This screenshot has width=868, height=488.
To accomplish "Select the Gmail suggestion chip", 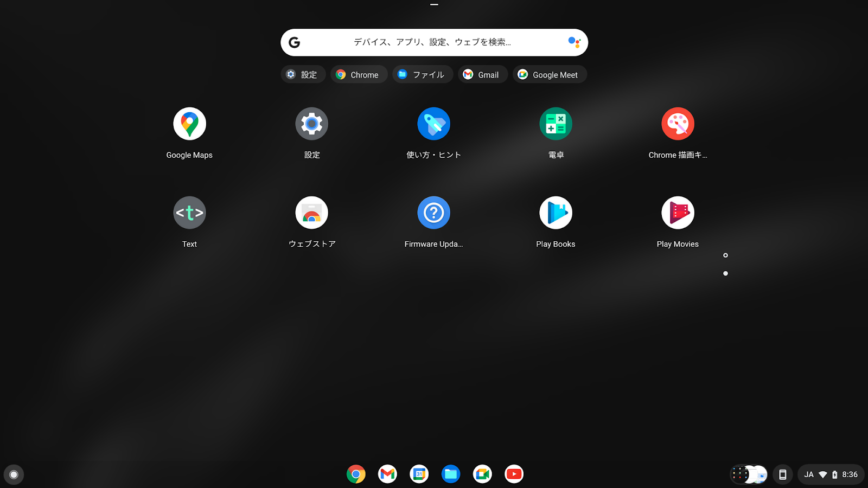I will tap(483, 74).
